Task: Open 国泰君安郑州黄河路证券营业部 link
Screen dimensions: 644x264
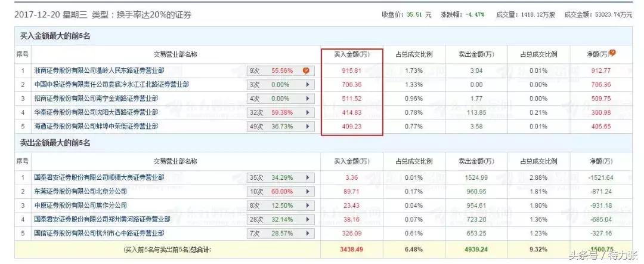Action: pyautogui.click(x=103, y=220)
